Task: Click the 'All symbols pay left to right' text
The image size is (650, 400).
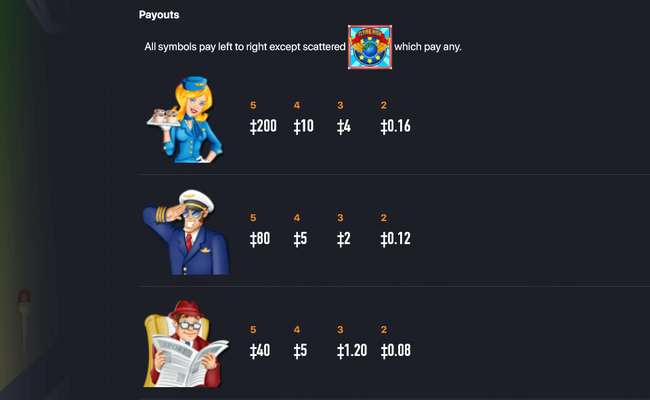Action: tap(243, 47)
